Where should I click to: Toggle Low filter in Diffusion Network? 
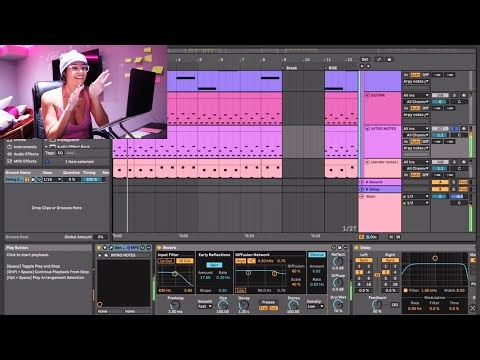click(x=240, y=291)
